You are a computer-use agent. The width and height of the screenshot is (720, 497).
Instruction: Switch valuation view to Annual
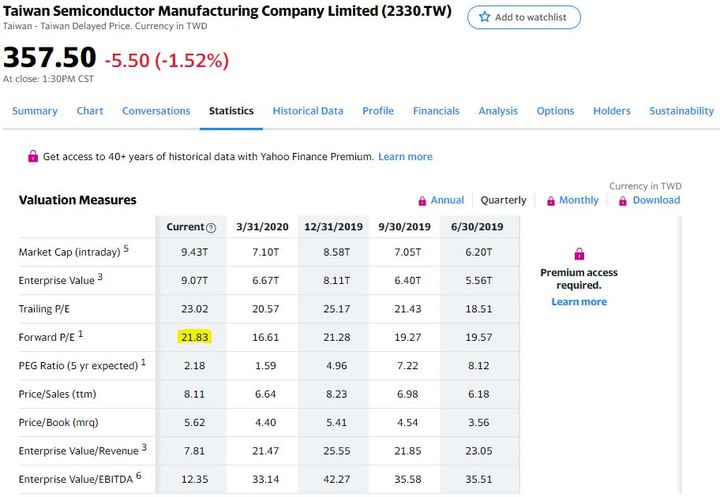(447, 200)
